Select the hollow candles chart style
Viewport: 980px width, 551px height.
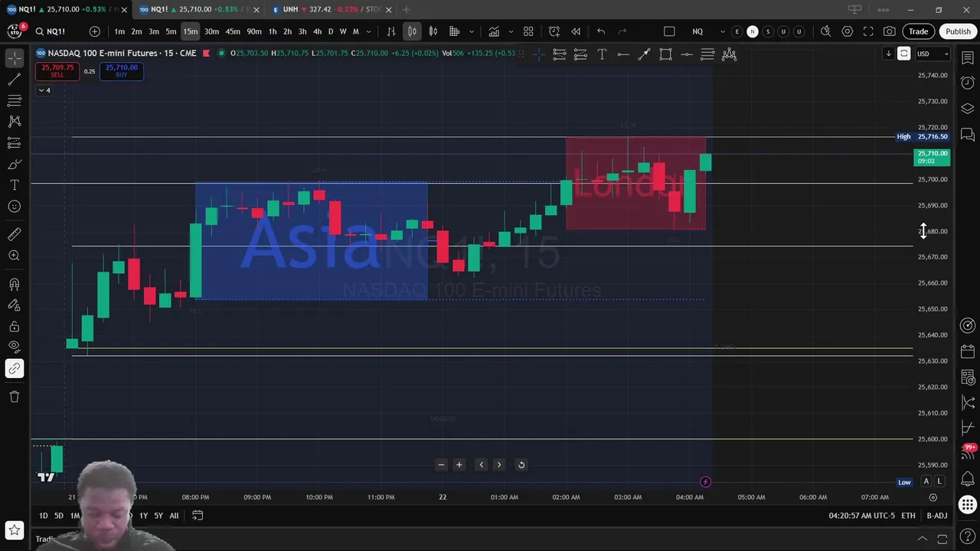click(412, 31)
